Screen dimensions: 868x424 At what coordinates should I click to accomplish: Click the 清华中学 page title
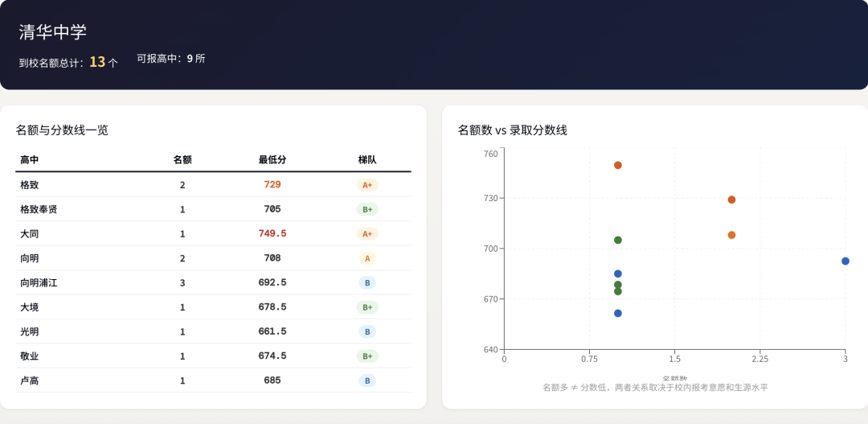coord(53,32)
